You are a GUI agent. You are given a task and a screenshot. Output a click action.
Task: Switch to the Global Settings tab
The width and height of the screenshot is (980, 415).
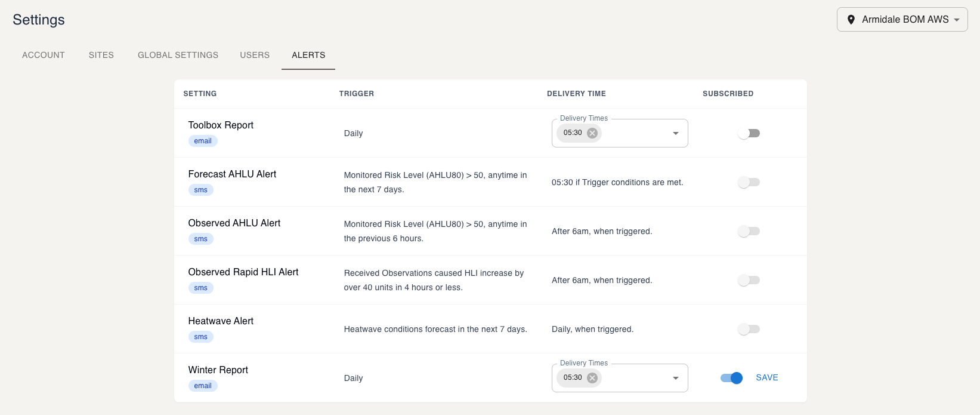pos(178,55)
